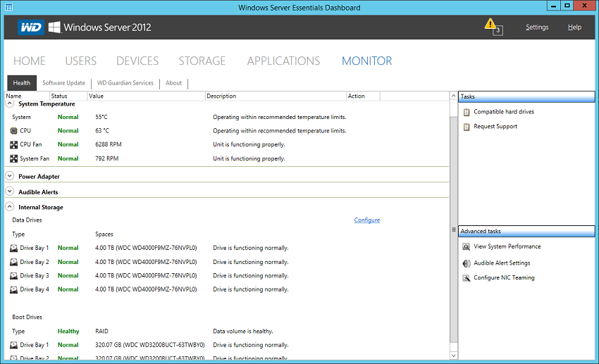Open the STORAGE section
599x364 pixels.
tap(202, 61)
